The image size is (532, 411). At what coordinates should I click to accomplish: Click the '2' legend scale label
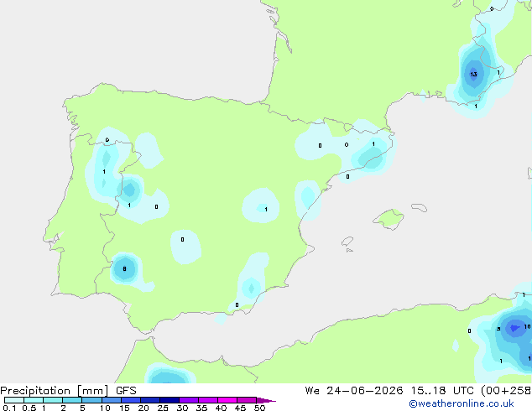pos(63,408)
